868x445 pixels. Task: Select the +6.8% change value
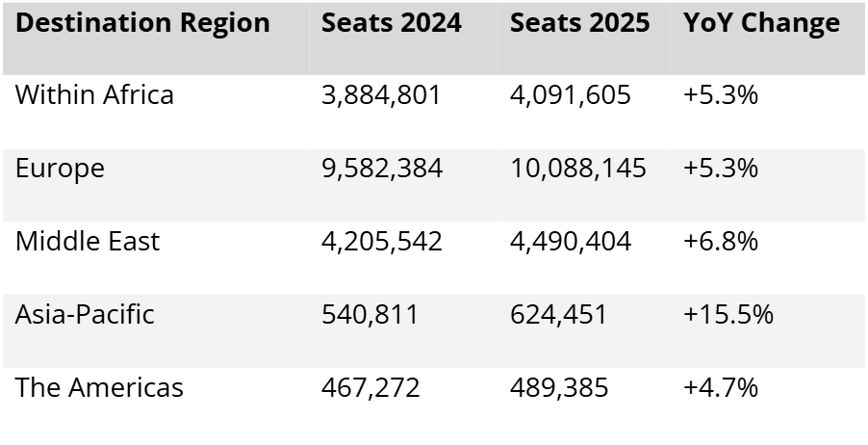(720, 241)
